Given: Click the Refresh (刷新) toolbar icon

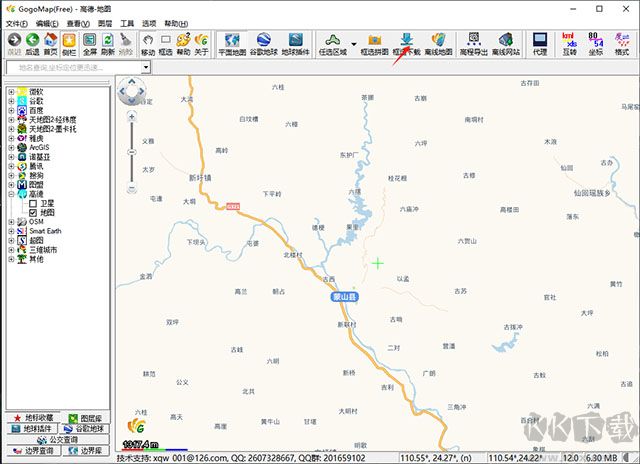Looking at the screenshot, I should 108,44.
